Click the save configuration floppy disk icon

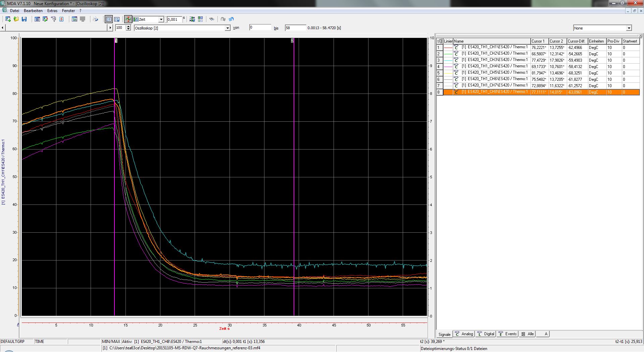(24, 19)
